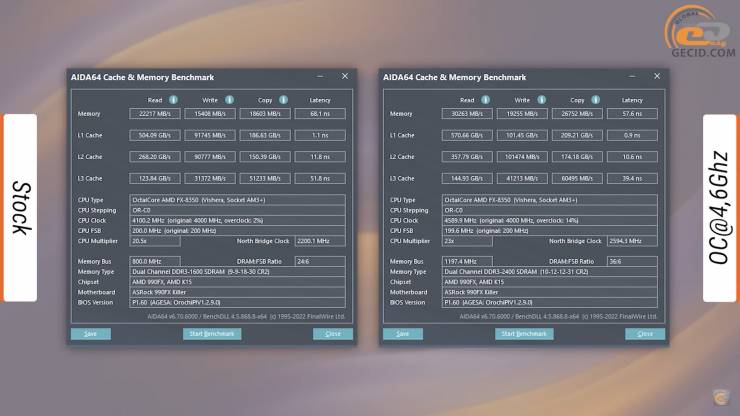The image size is (740, 416).
Task: Select OC Memory Read 30263 MB/s
Action: point(467,114)
